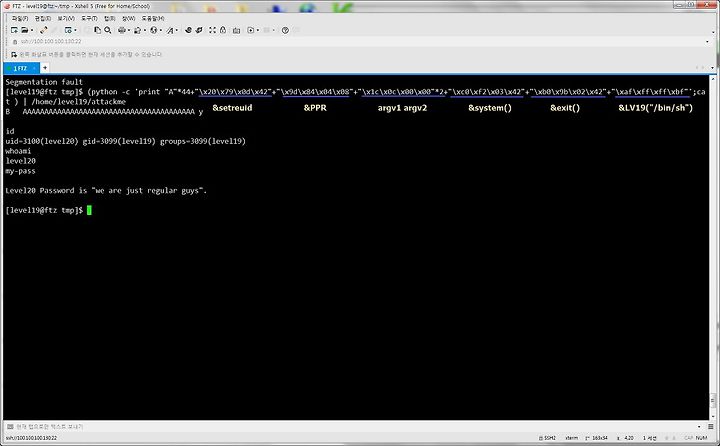Click the Print toolbar icon
This screenshot has height=446, width=720.
(122, 30)
